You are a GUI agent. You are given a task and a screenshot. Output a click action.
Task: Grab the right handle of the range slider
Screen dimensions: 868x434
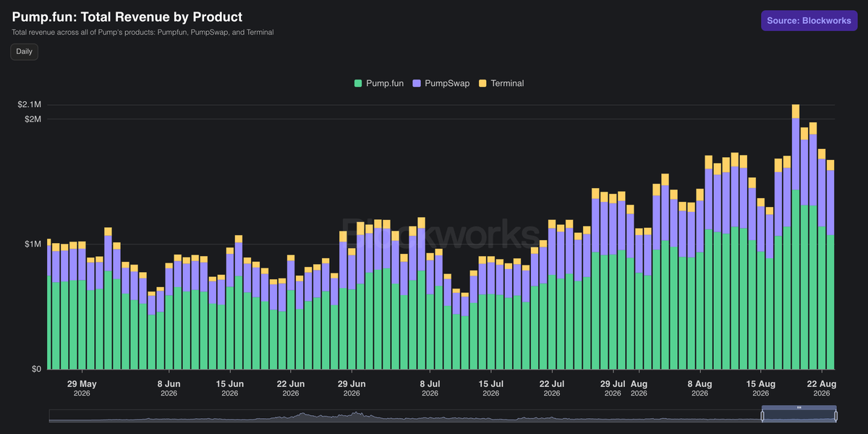coord(835,416)
